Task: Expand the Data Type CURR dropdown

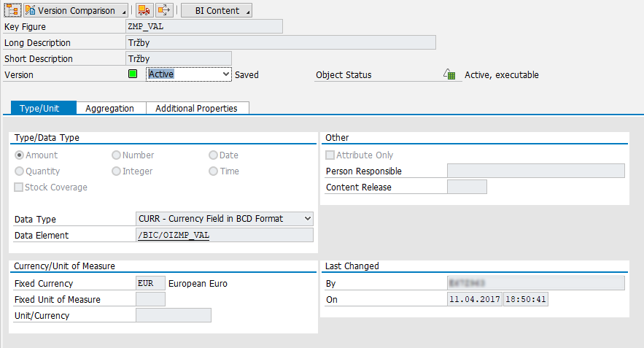Action: (307, 219)
